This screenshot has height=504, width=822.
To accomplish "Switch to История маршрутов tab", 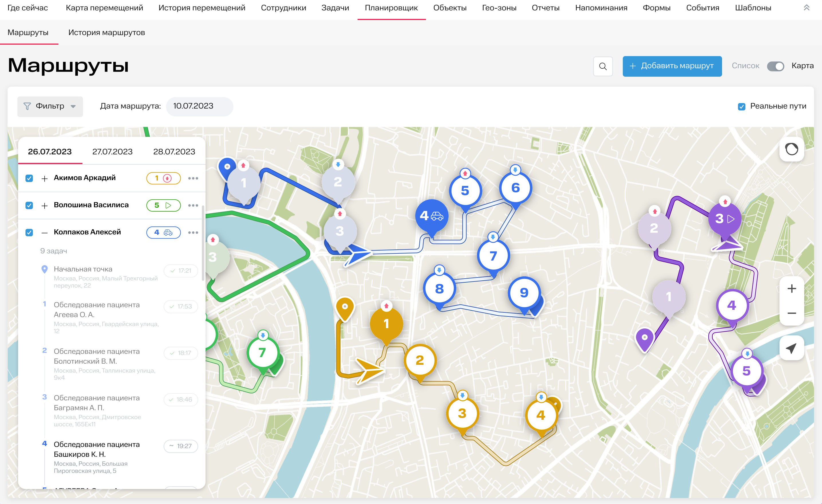I will click(107, 32).
